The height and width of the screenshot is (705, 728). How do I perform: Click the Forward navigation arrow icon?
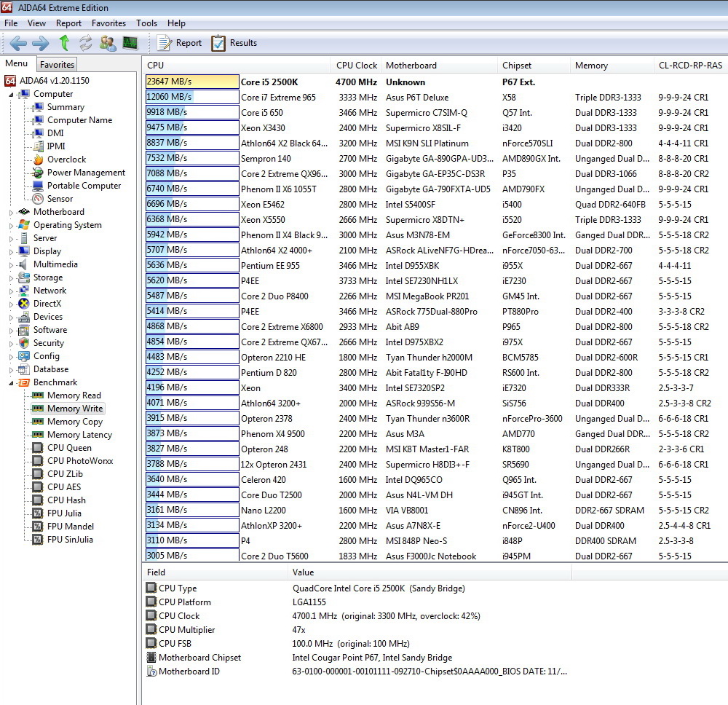coord(40,43)
